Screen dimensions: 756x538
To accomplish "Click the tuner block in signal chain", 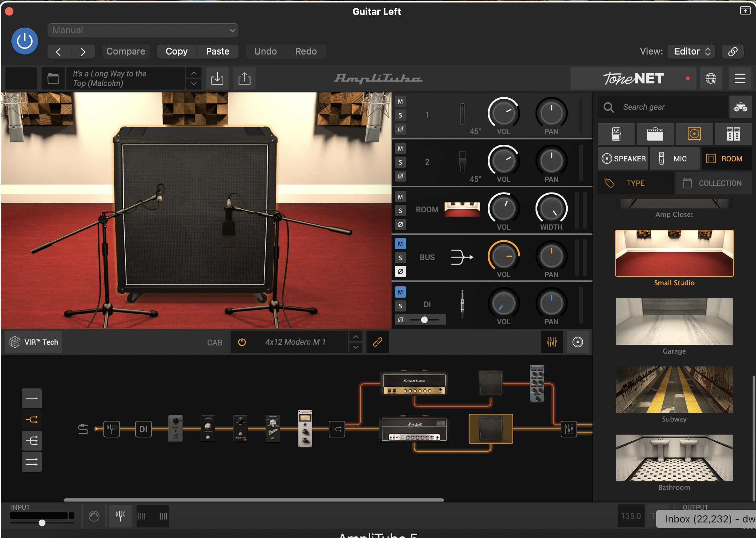I will click(x=111, y=429).
